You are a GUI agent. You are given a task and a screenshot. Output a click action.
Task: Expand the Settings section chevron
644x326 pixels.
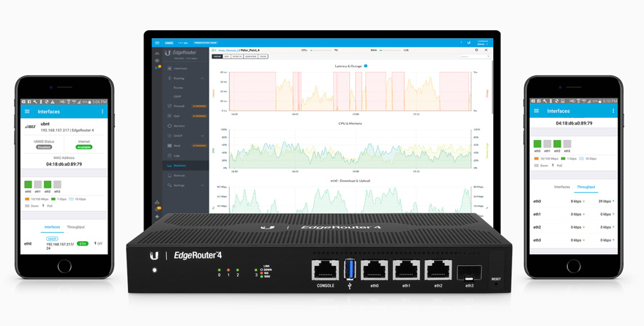coord(203,185)
